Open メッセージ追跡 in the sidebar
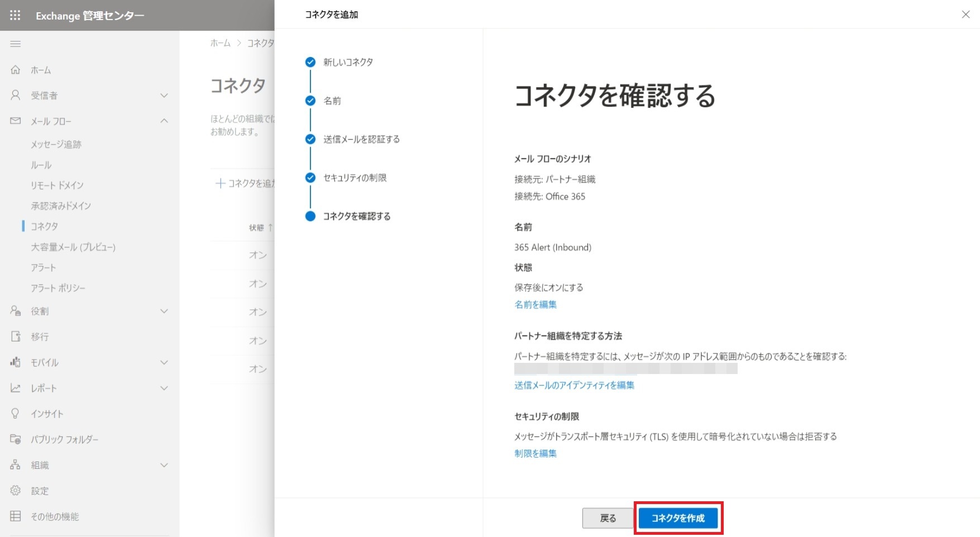Screen dimensions: 980x537 [56, 145]
